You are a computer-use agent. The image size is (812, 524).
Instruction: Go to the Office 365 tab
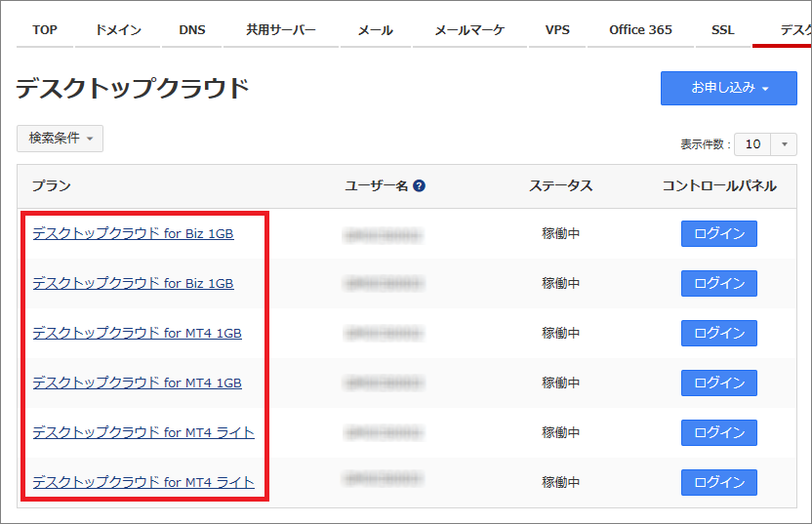pyautogui.click(x=640, y=30)
